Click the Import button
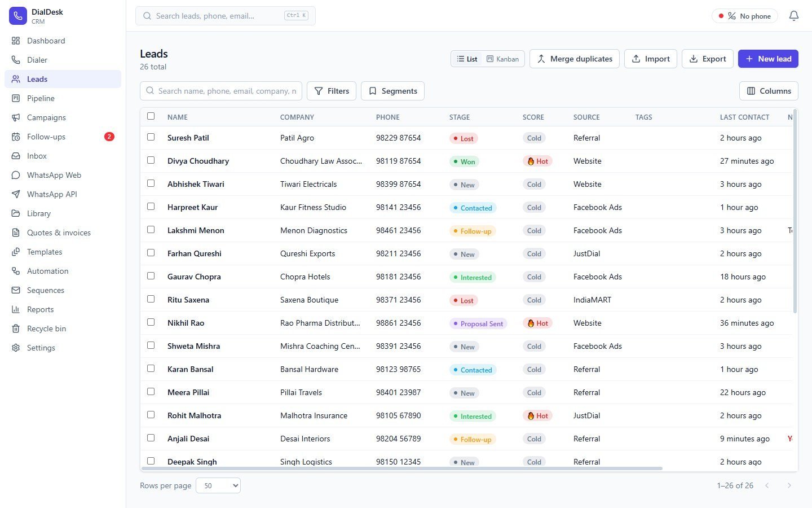This screenshot has width=812, height=508. point(651,59)
